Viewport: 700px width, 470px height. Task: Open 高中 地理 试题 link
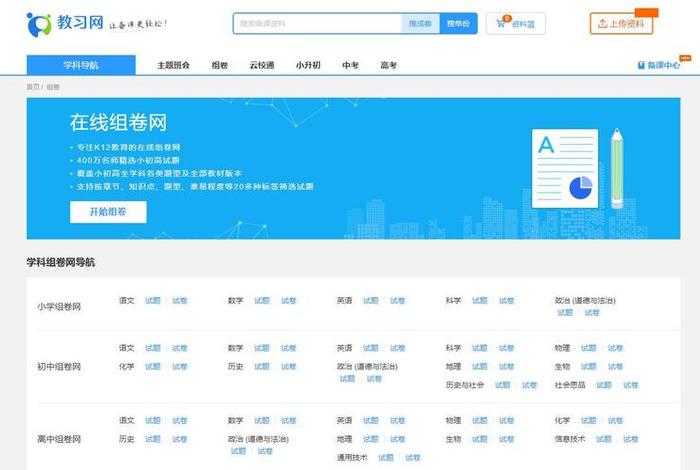371,439
